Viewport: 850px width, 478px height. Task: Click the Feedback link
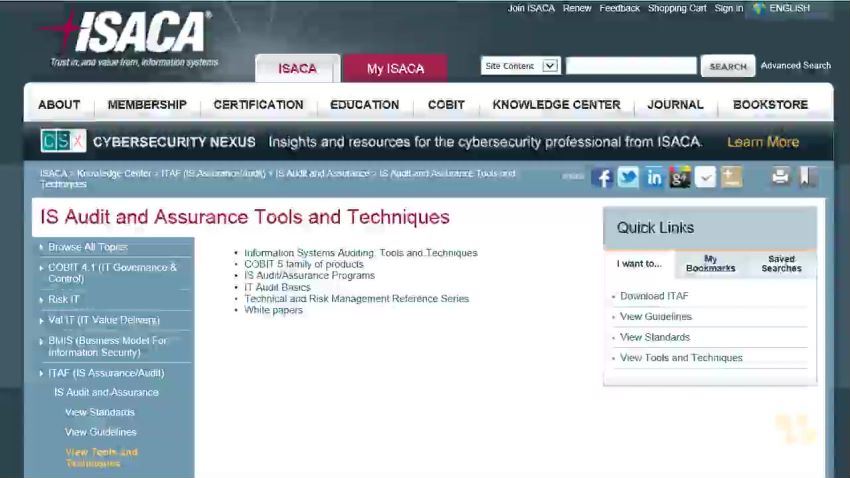[619, 8]
